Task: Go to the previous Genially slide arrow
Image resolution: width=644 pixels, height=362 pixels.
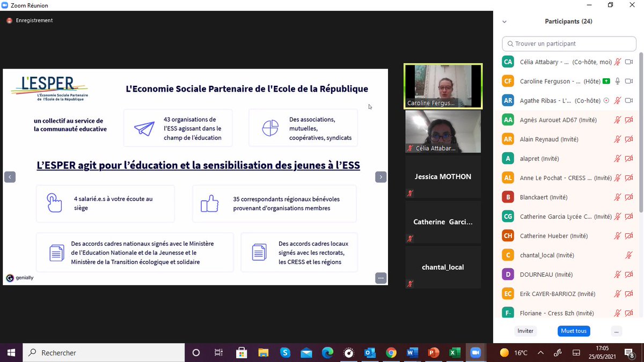Action: pyautogui.click(x=9, y=177)
